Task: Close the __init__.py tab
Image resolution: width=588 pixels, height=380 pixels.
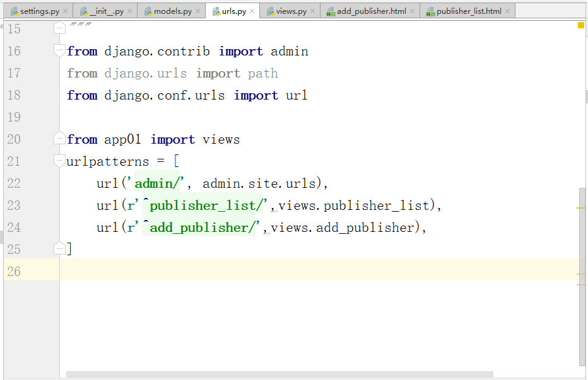Action: point(130,11)
